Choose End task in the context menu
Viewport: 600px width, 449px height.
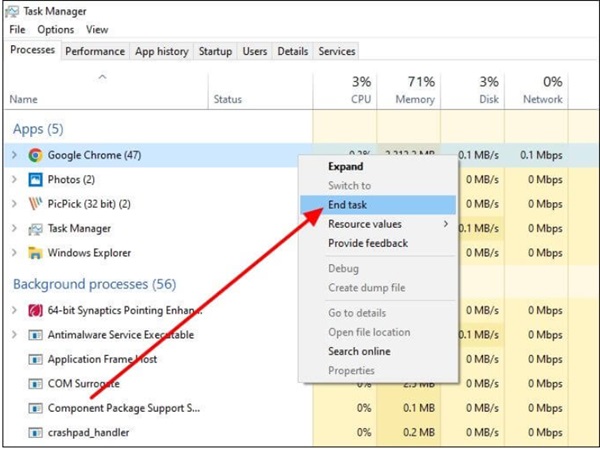[x=378, y=205]
